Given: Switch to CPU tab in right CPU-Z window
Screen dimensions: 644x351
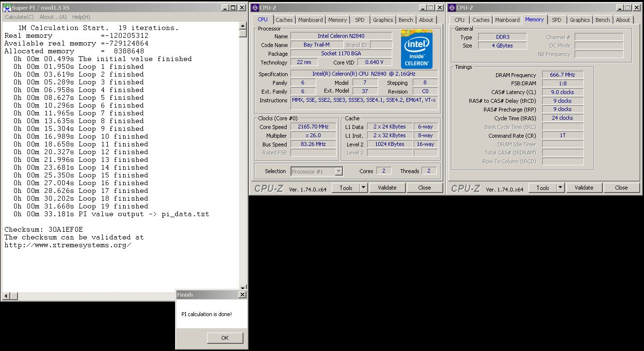Looking at the screenshot, I should [460, 20].
